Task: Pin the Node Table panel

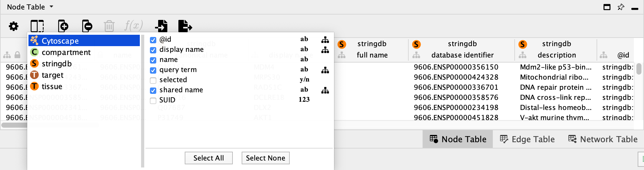Action: click(x=621, y=7)
